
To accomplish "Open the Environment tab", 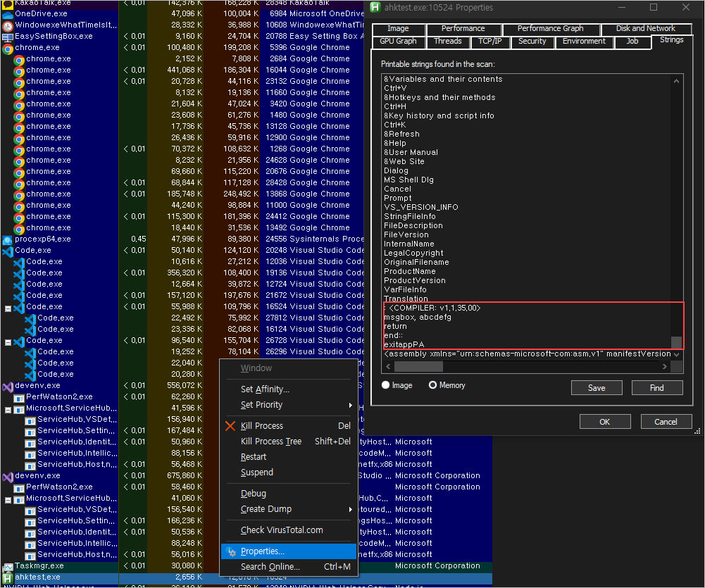I will [584, 41].
